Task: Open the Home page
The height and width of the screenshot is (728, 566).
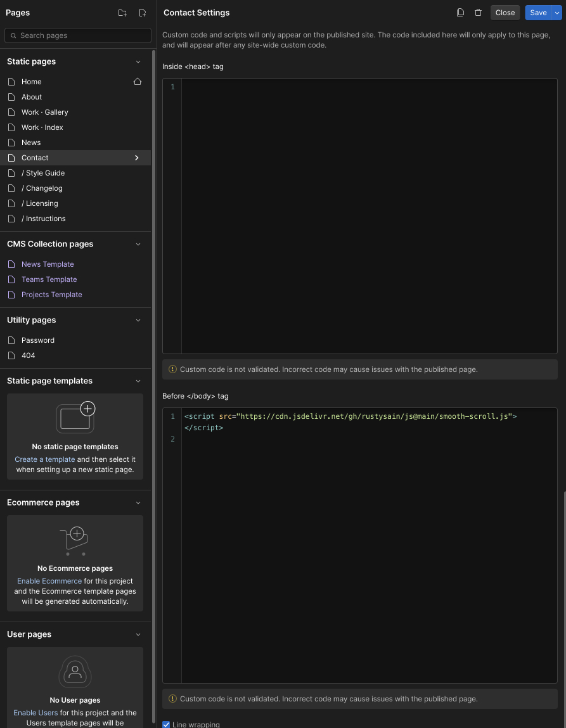Action: (32, 82)
